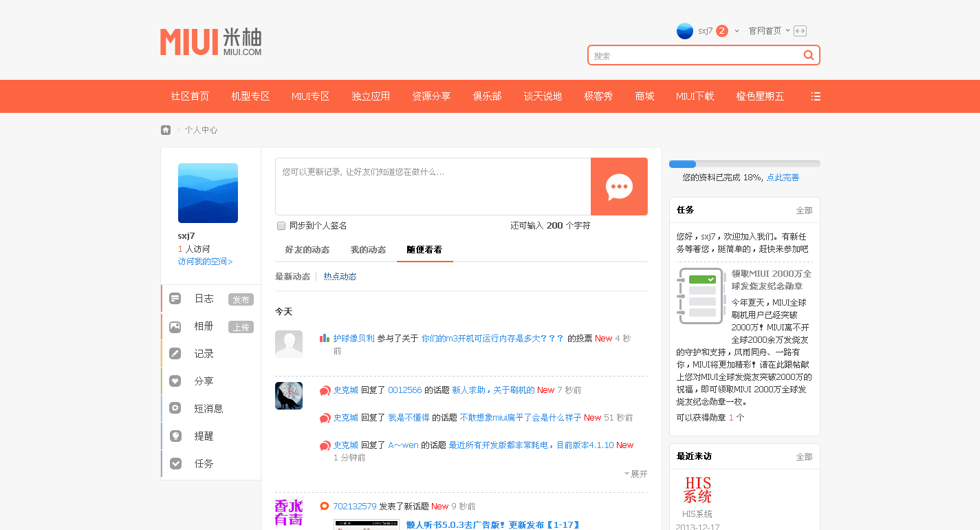Click the new topic icon beside 702132579
Viewport: 980px width, 530px height.
[325, 506]
